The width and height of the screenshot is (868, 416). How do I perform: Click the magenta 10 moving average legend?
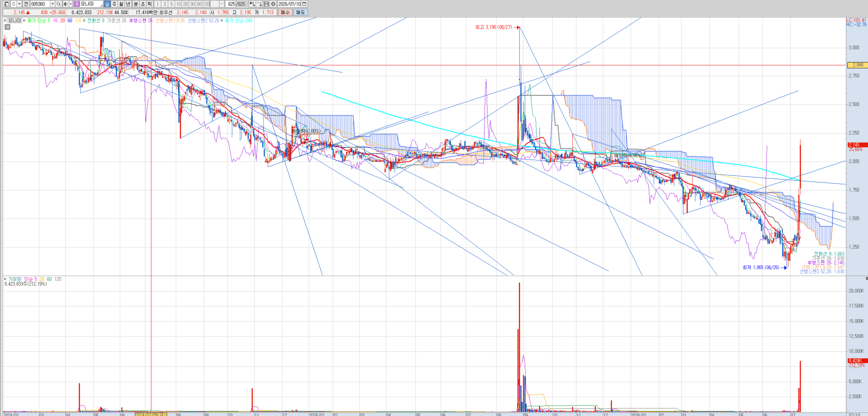[x=55, y=20]
